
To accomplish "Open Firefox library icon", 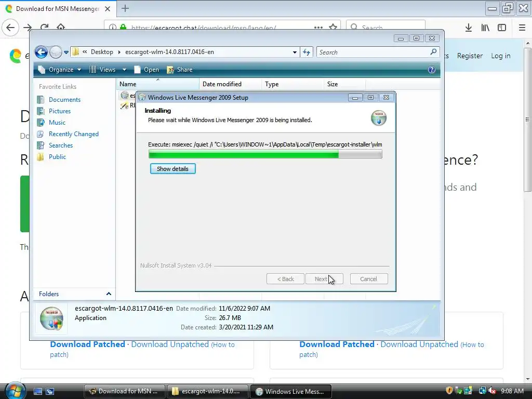I will 485,28.
